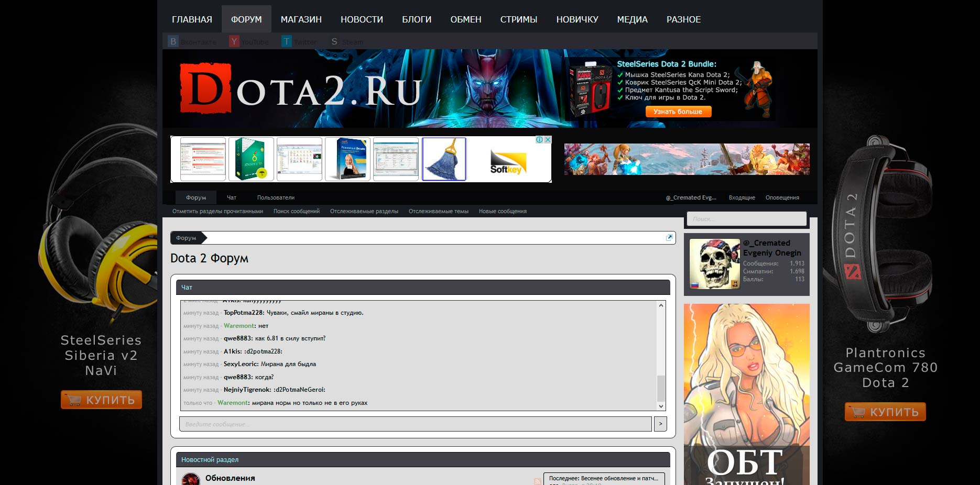The width and height of the screenshot is (980, 485).
Task: Click the chat scrollbar down arrow
Action: [x=661, y=406]
